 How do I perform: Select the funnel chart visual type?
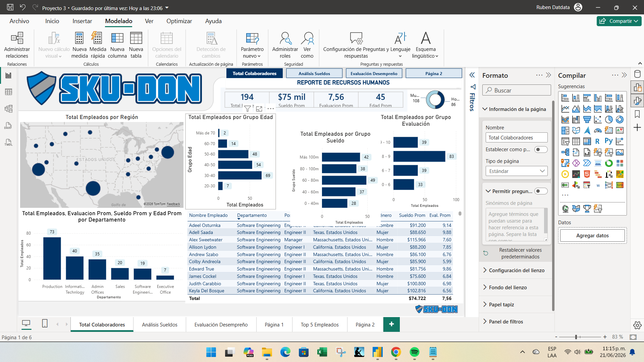tap(587, 120)
